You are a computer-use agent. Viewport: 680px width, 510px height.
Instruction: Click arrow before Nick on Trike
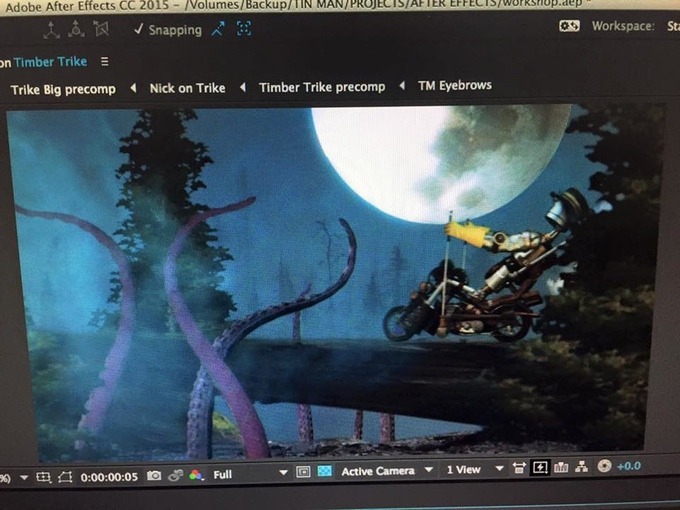[133, 88]
